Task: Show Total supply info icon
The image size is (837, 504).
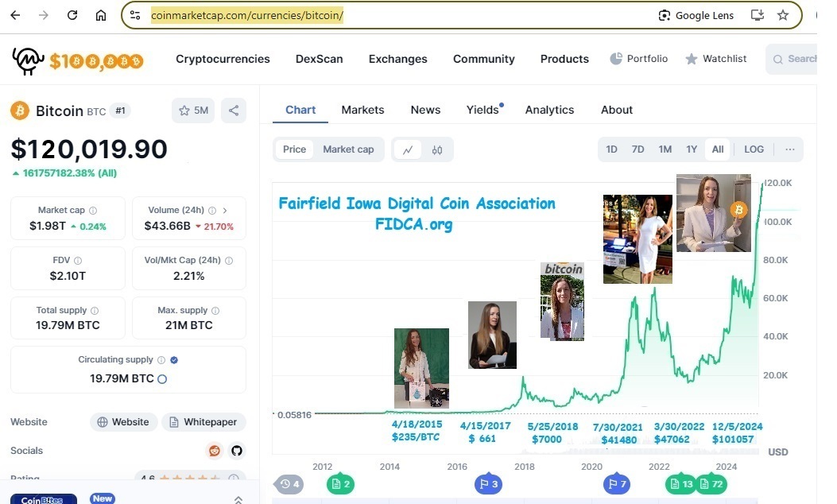Action: click(95, 311)
